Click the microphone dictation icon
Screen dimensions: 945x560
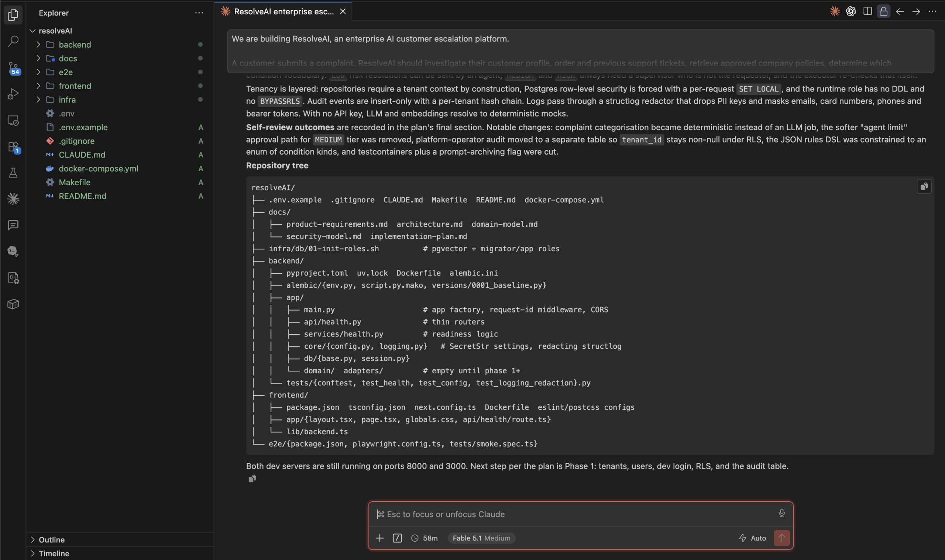[781, 513]
